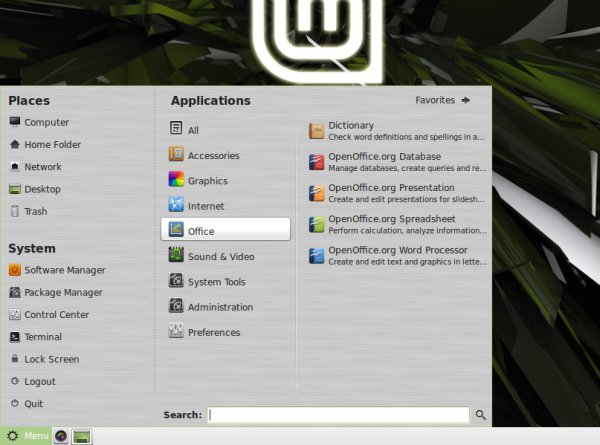
Task: Click the Control Center icon
Action: pos(15,315)
